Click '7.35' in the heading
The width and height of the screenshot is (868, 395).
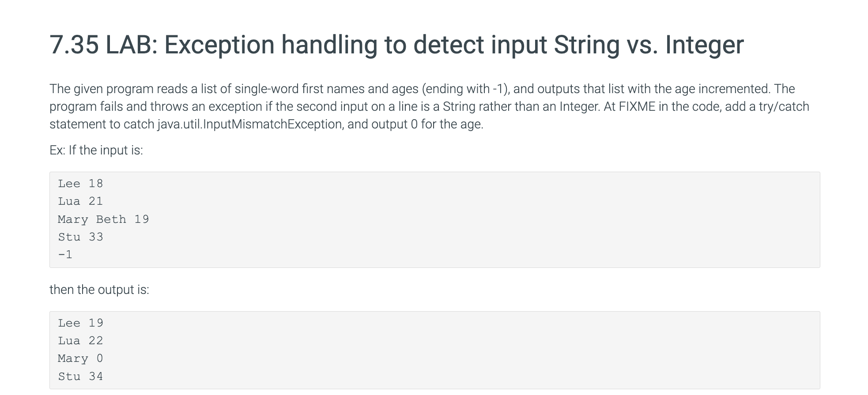74,45
